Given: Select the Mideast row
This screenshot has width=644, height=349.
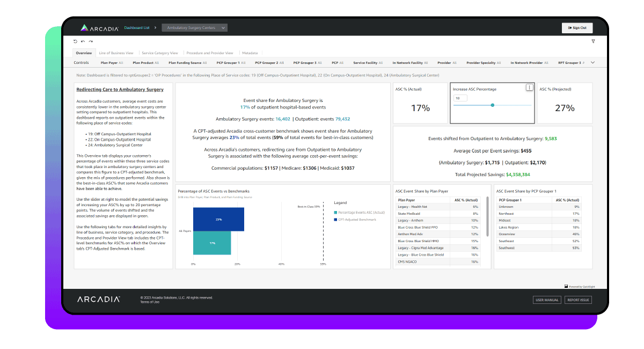Looking at the screenshot, I should (x=539, y=221).
